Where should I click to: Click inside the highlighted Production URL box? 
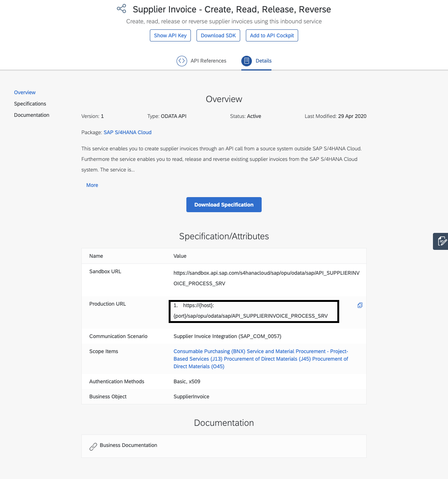click(253, 311)
